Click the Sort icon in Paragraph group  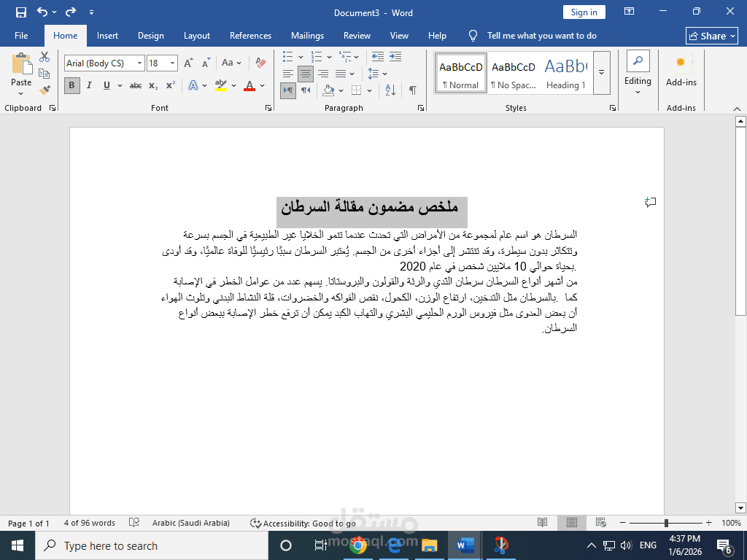[x=392, y=89]
